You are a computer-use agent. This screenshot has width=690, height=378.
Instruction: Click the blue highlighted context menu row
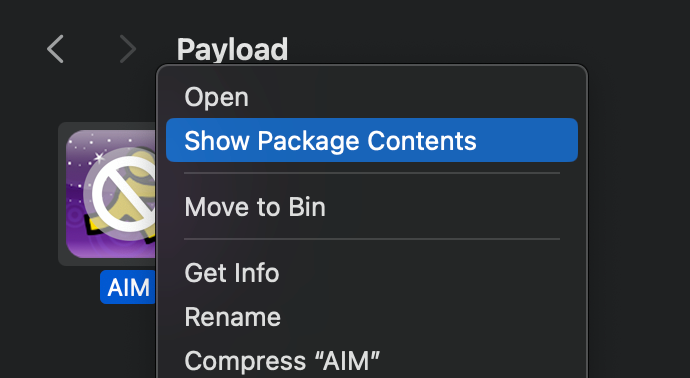click(372, 140)
